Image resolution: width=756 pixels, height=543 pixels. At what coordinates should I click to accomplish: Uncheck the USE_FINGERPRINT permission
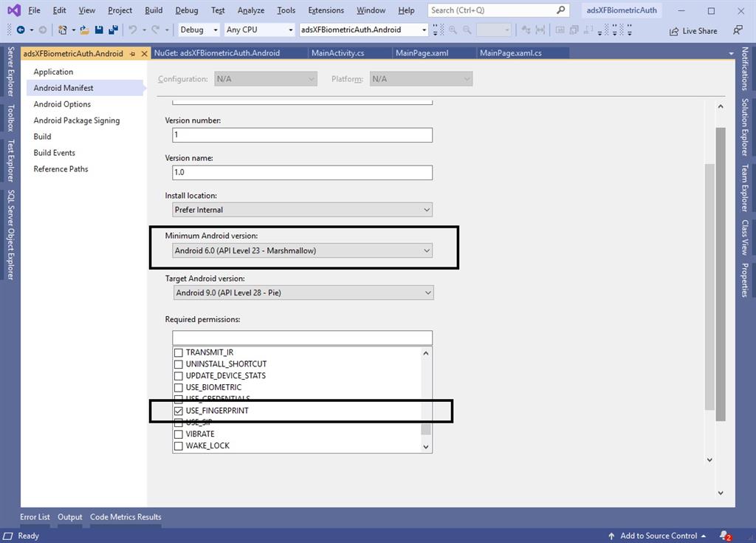[x=179, y=411]
